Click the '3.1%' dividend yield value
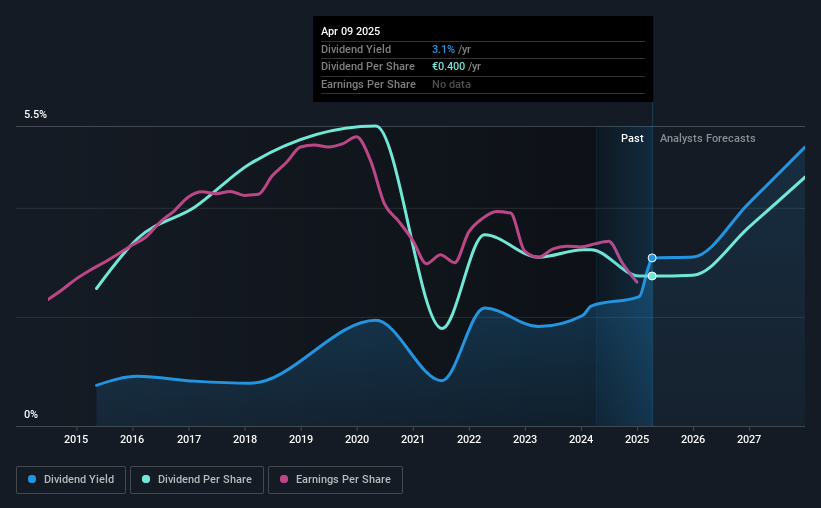The width and height of the screenshot is (821, 508). pyautogui.click(x=443, y=49)
